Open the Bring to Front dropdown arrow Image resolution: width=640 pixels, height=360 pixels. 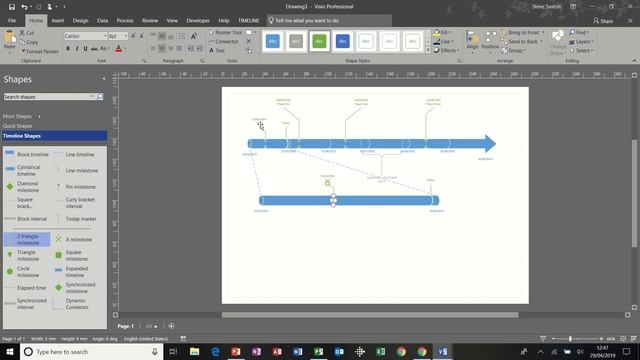[543, 32]
